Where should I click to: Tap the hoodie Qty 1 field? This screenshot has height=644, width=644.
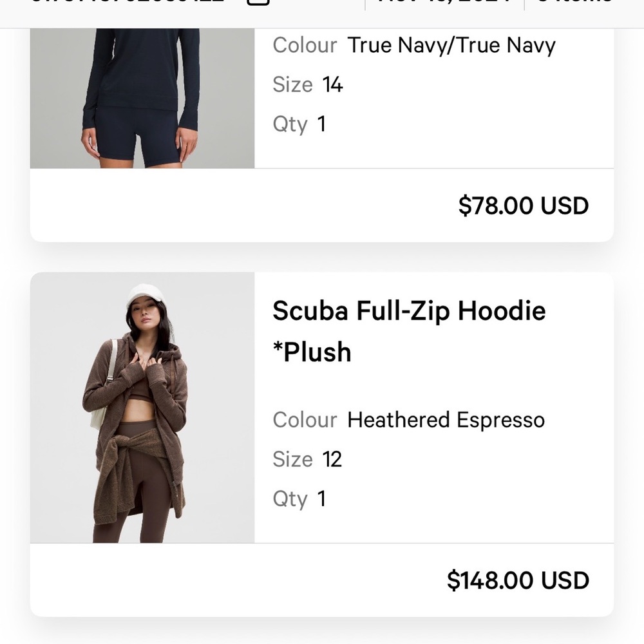(299, 499)
